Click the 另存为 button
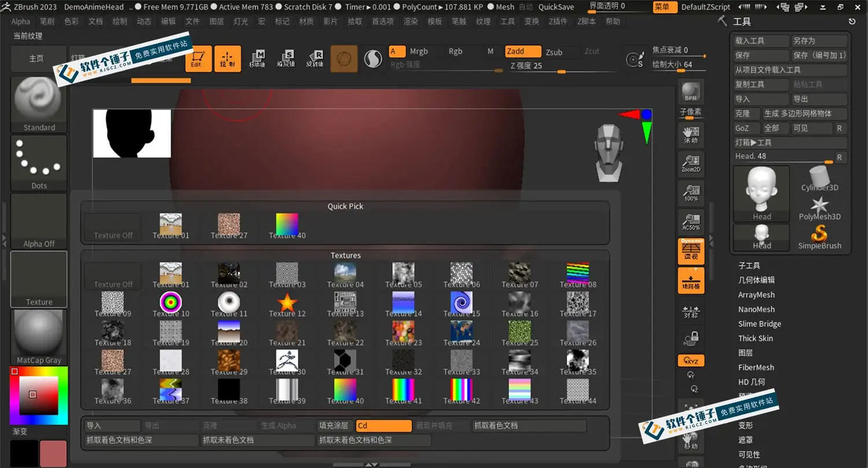The height and width of the screenshot is (468, 868). coord(819,41)
